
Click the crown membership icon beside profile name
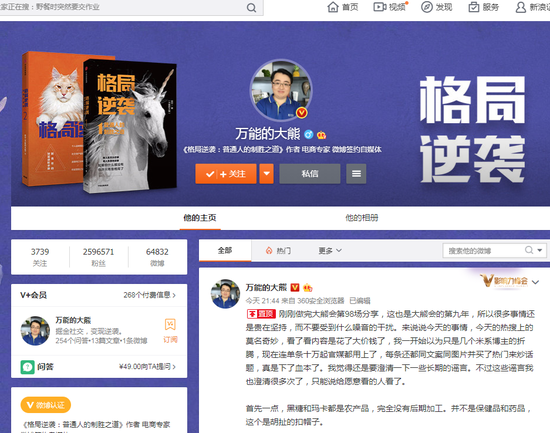(x=321, y=135)
